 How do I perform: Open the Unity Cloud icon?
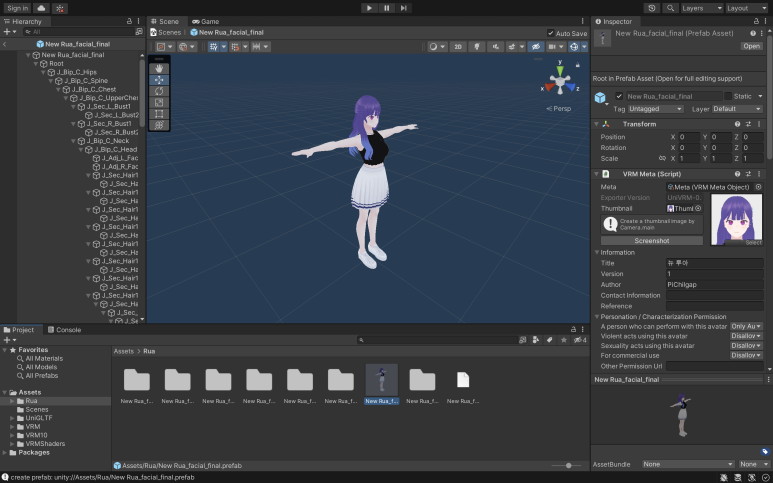(x=41, y=8)
